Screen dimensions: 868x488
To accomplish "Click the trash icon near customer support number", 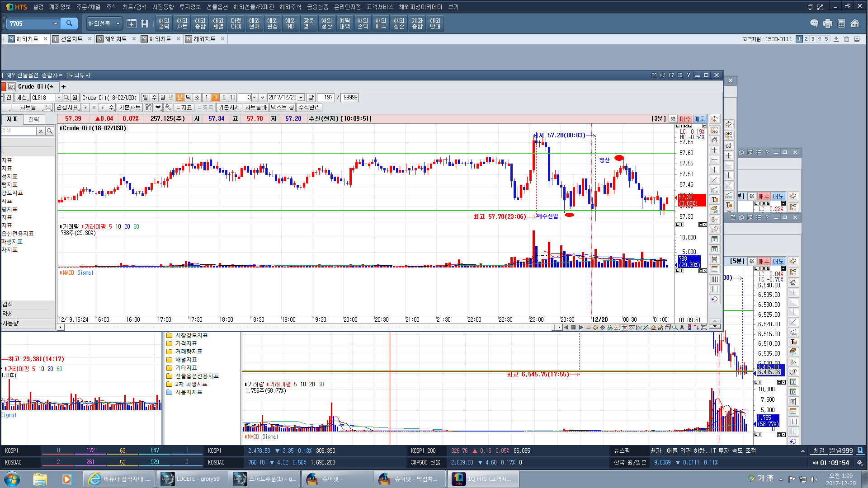I will click(x=846, y=39).
